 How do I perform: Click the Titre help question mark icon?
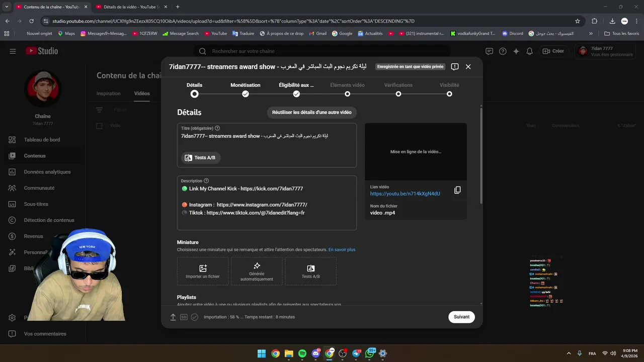tap(217, 128)
